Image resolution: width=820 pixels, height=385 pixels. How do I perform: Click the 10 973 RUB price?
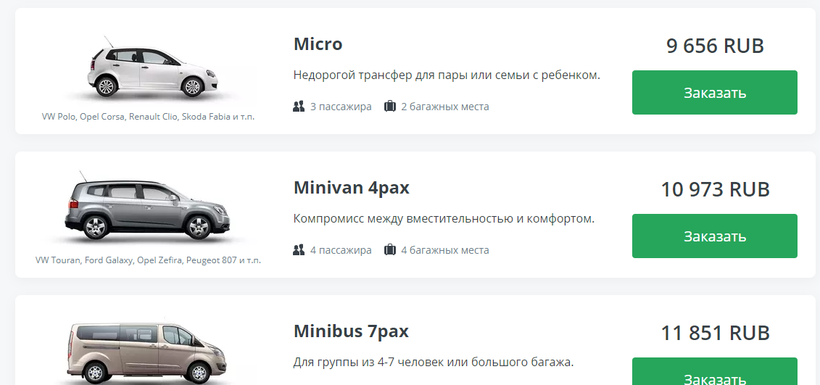(x=715, y=189)
